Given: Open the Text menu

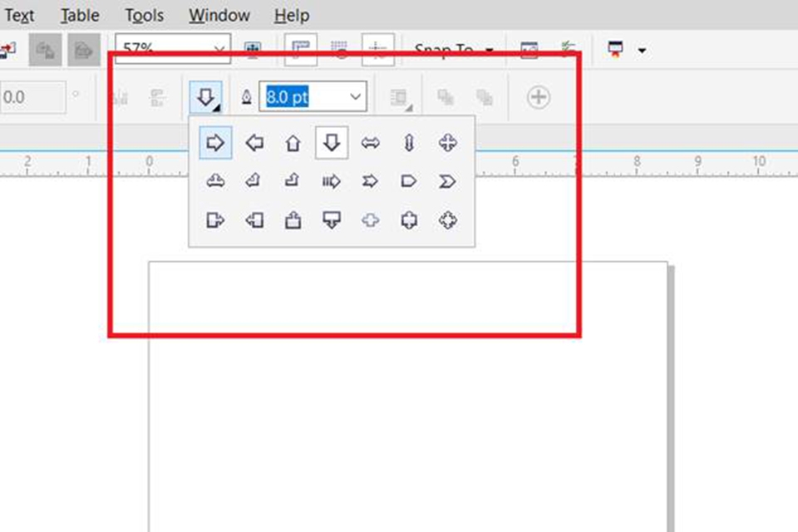Looking at the screenshot, I should click(x=19, y=15).
